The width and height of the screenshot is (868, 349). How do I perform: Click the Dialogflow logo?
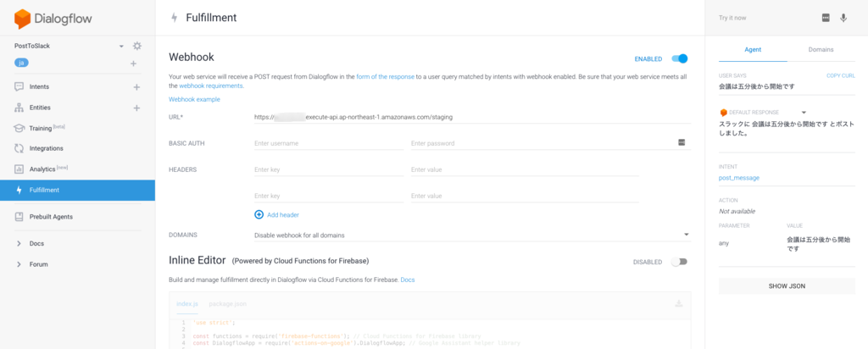click(x=53, y=19)
